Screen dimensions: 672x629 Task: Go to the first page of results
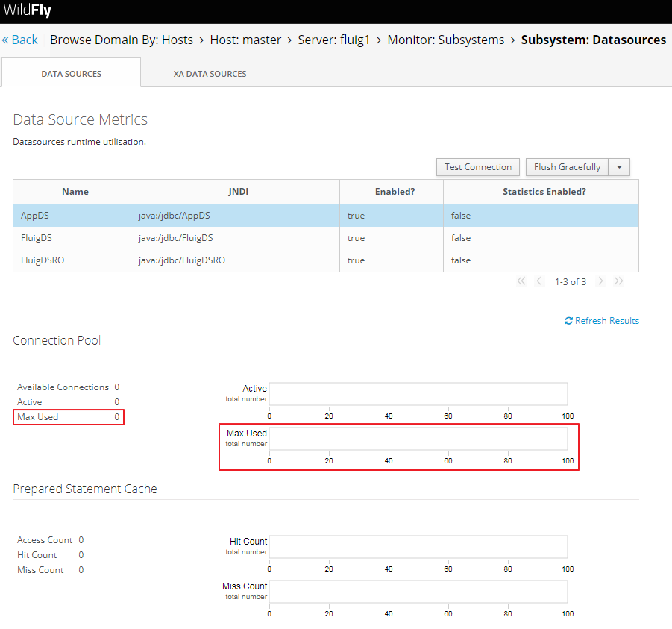(521, 281)
